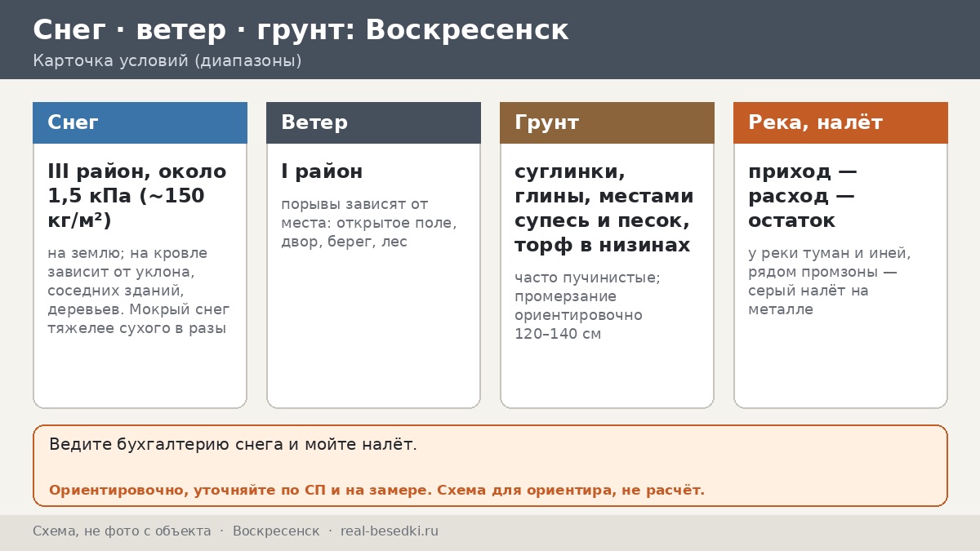Click the river note 'у реки туман и иней'

coord(830,282)
